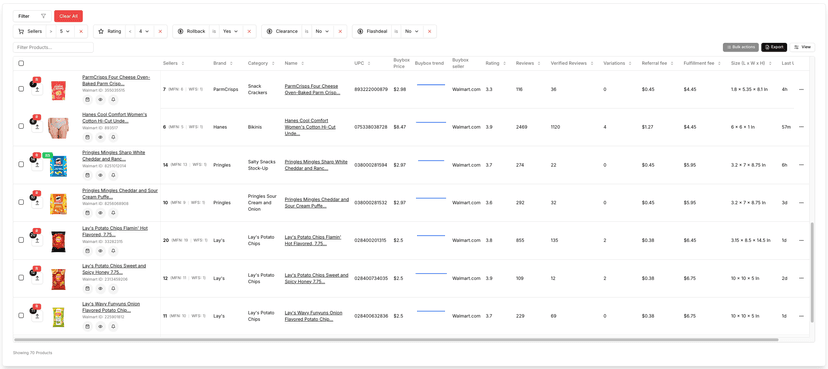Tick the checkbox for Pringles Mingles Sharp White Cheddar row
Viewport: 828px width, 369px height.
pyautogui.click(x=21, y=164)
